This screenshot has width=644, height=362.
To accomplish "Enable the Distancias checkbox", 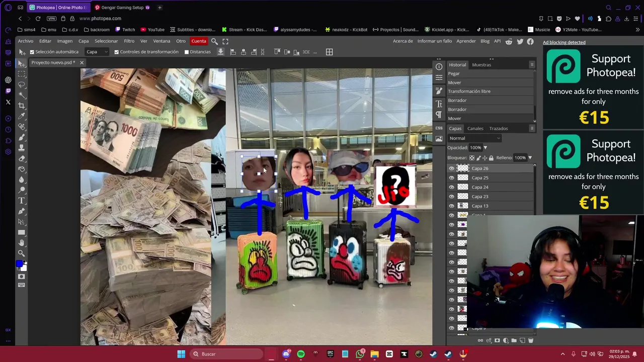I will (x=187, y=52).
